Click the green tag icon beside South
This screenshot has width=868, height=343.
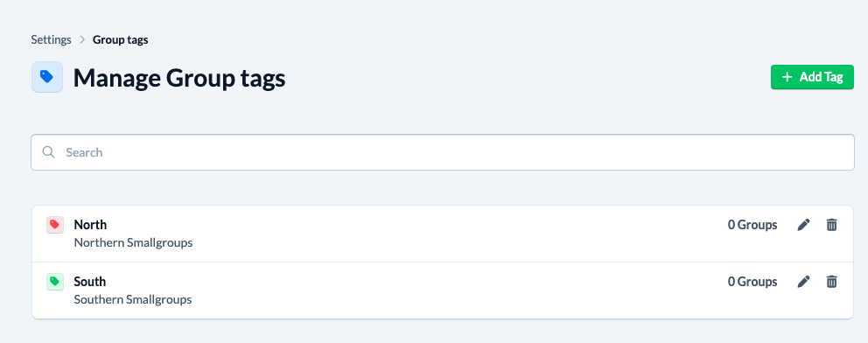pyautogui.click(x=55, y=282)
